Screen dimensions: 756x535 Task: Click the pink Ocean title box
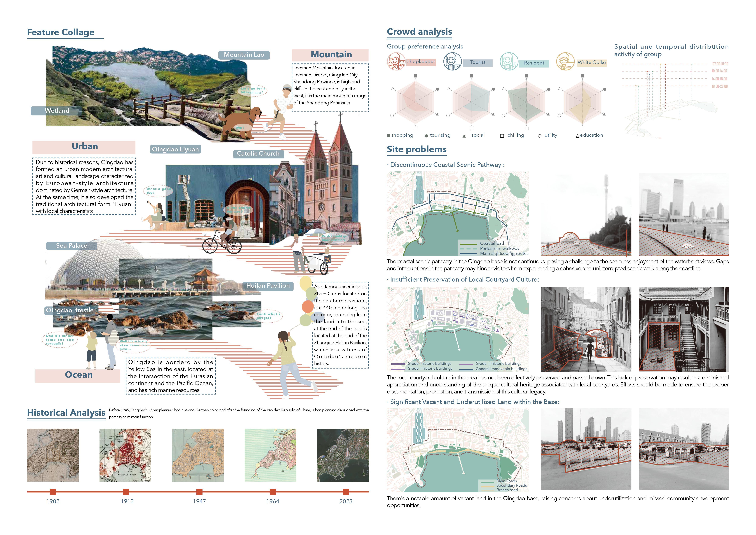(78, 376)
